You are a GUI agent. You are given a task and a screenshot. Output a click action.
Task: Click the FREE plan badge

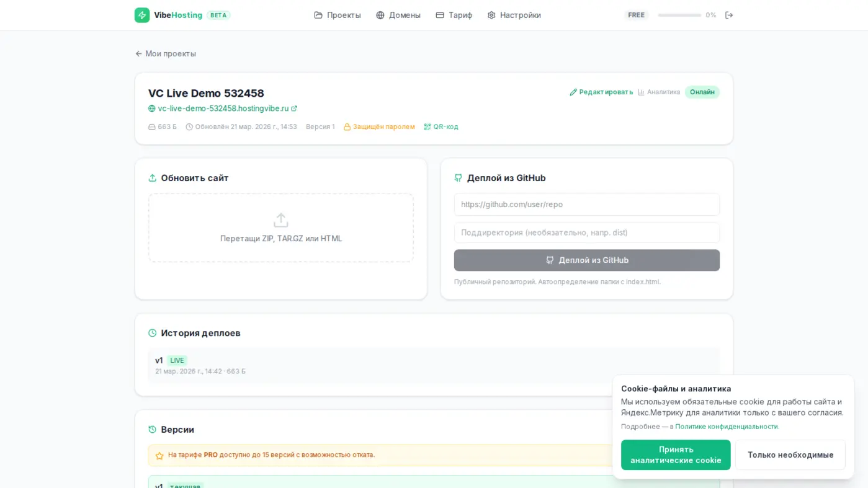[x=636, y=15]
